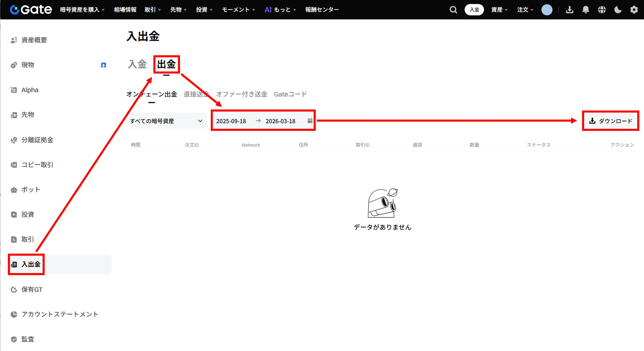This screenshot has height=351, width=644.
Task: Switch to the Gateコード sub-tab
Action: [290, 94]
